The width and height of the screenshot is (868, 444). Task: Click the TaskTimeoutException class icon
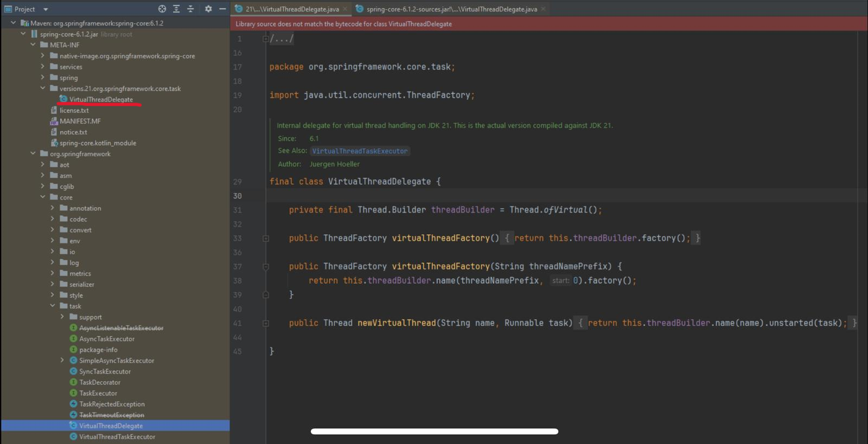(x=73, y=414)
